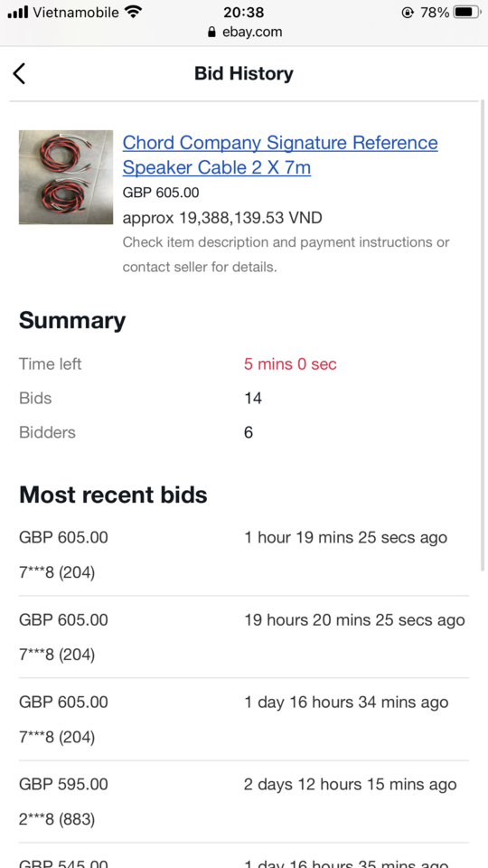Tap the back arrow icon

pos(19,73)
